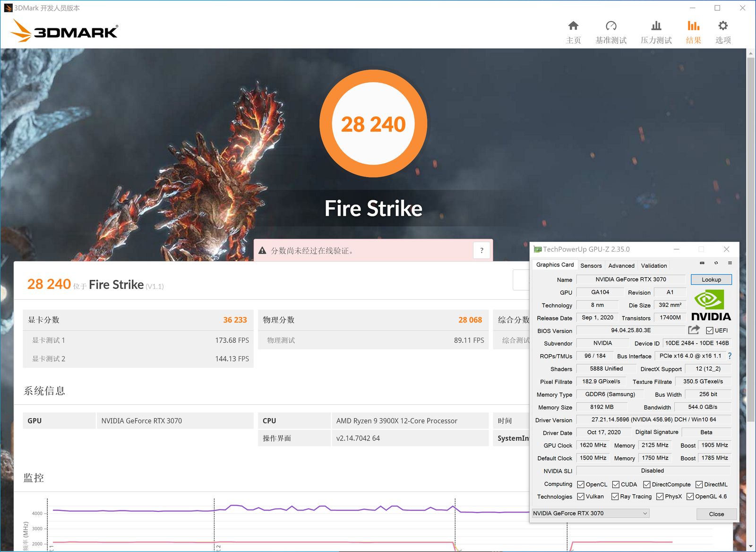The height and width of the screenshot is (552, 756).
Task: Click the Driver Version field
Action: (x=653, y=420)
